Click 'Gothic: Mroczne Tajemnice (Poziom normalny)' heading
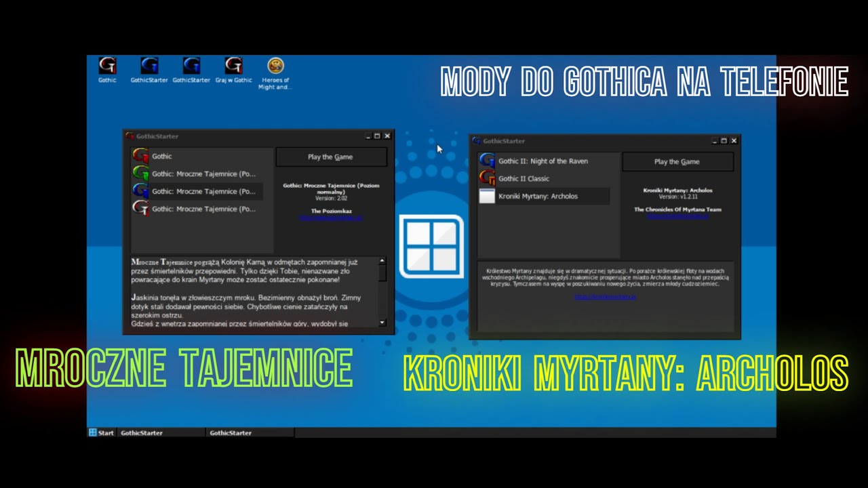The height and width of the screenshot is (488, 868). (x=331, y=188)
